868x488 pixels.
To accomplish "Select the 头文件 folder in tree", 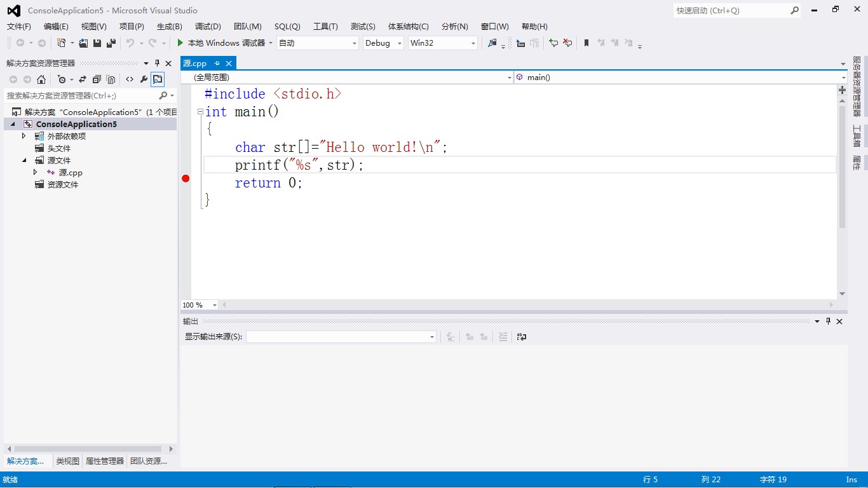I will 59,148.
